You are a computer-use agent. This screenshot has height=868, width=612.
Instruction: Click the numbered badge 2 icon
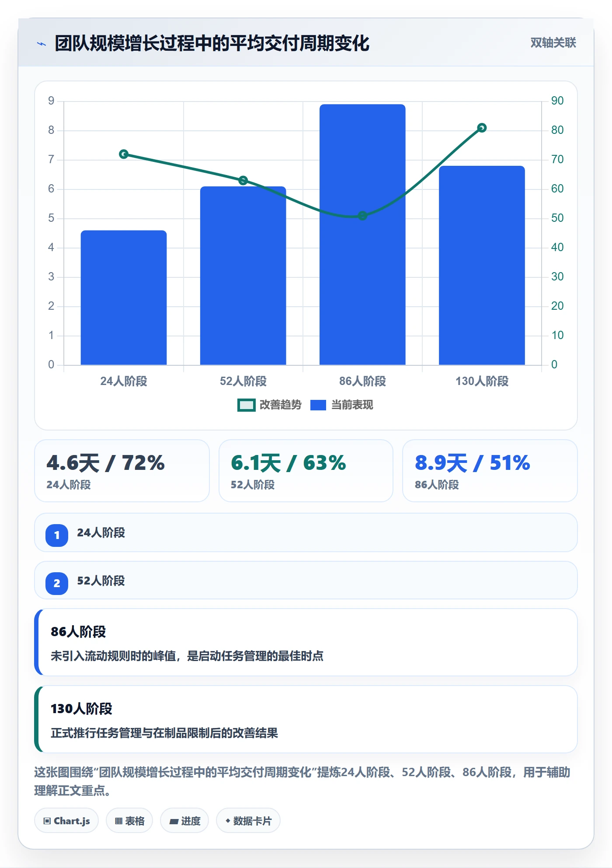(57, 583)
